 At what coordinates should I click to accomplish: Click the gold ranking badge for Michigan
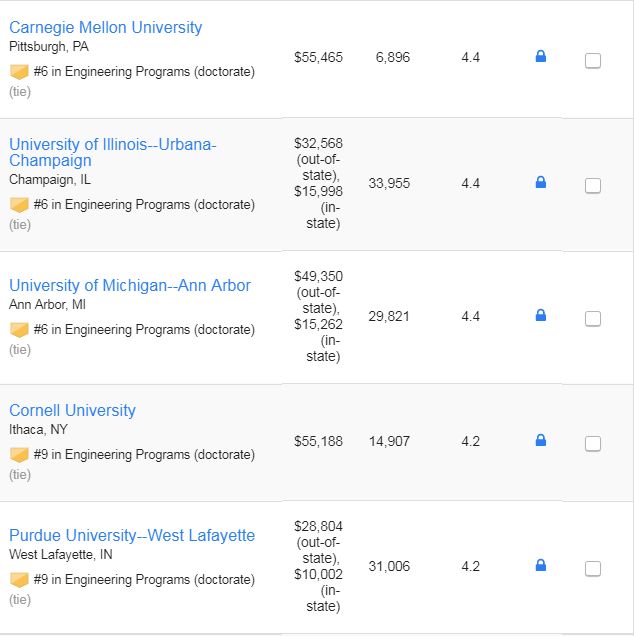(x=19, y=330)
